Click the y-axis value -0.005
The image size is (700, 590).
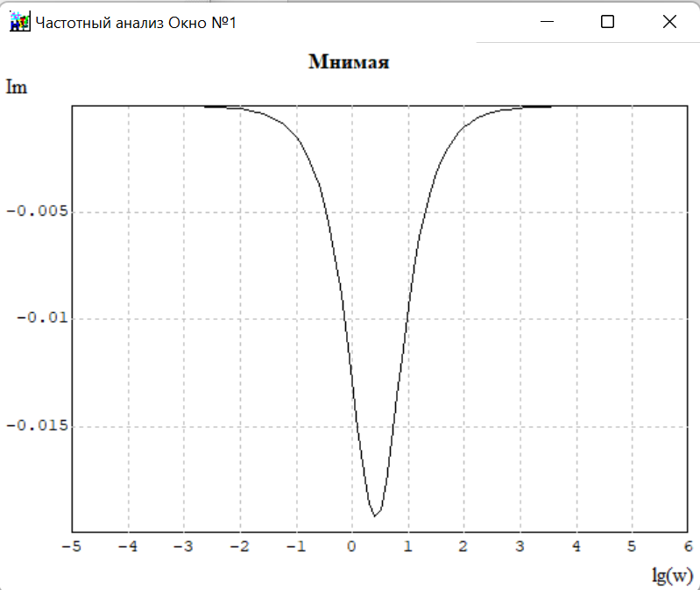pyautogui.click(x=38, y=210)
